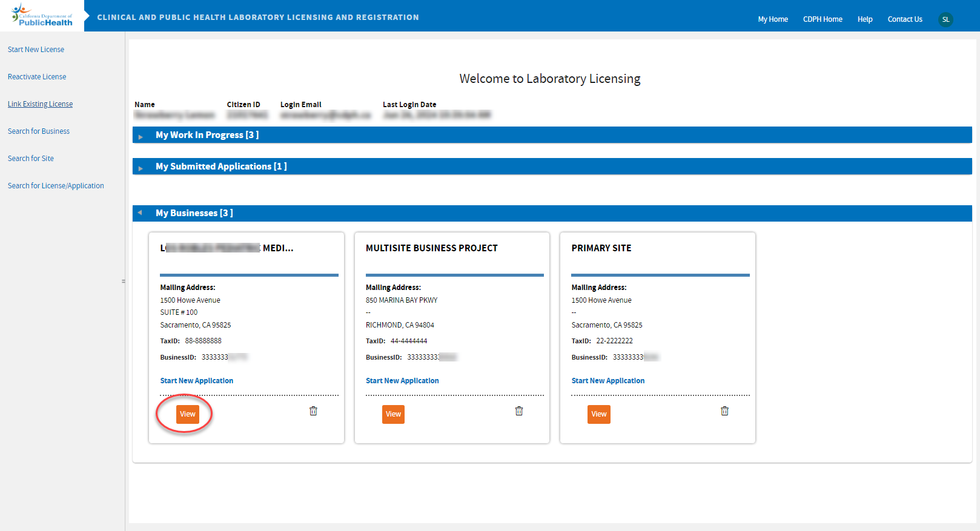The image size is (980, 531).
Task: Click Reactivate License in sidebar
Action: pos(37,77)
